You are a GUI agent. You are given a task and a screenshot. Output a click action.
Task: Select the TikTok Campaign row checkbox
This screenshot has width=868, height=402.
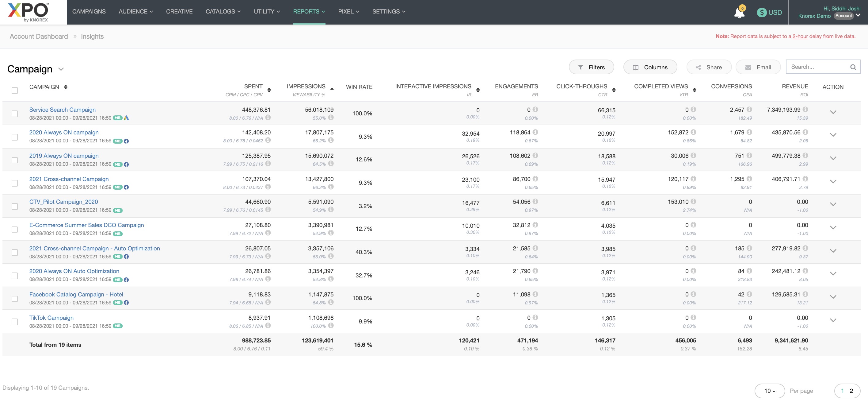(x=15, y=322)
